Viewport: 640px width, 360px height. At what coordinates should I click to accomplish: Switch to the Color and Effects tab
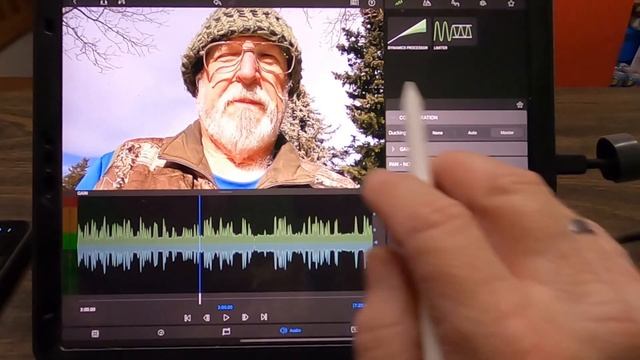click(226, 331)
